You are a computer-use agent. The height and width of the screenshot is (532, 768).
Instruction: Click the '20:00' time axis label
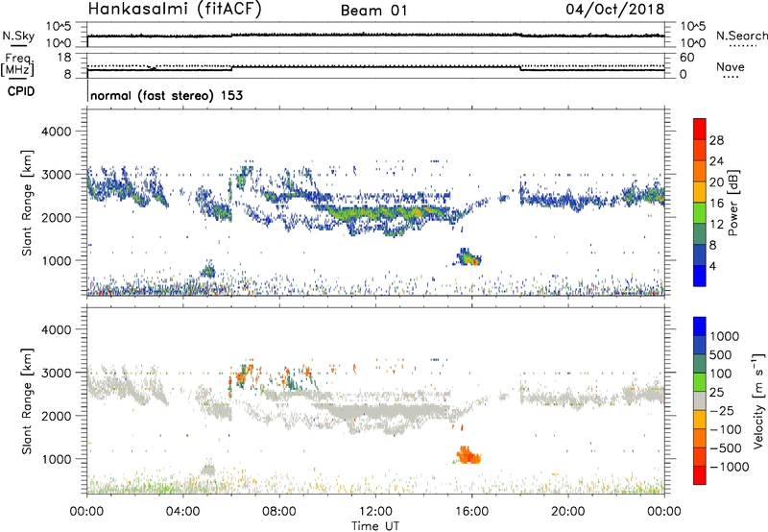tap(568, 512)
